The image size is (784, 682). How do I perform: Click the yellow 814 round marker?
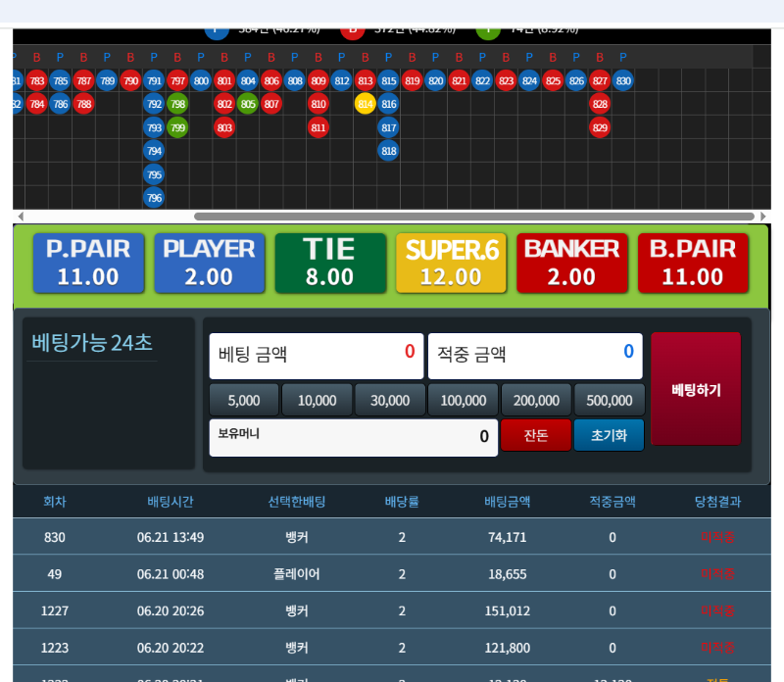click(x=366, y=104)
